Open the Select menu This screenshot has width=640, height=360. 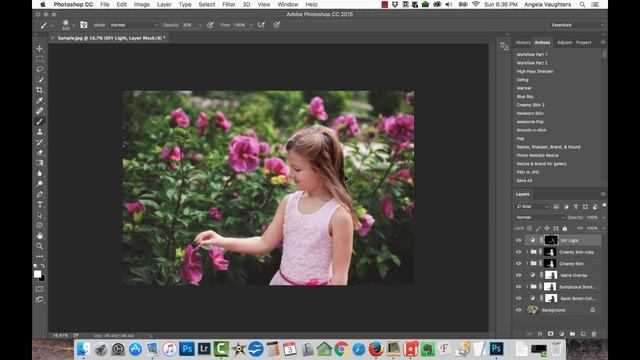pyautogui.click(x=207, y=4)
